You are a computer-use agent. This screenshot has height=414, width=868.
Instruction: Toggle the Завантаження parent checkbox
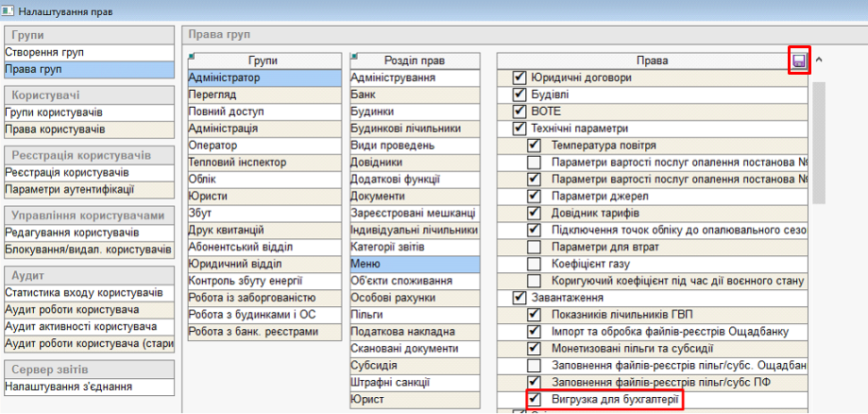point(518,298)
